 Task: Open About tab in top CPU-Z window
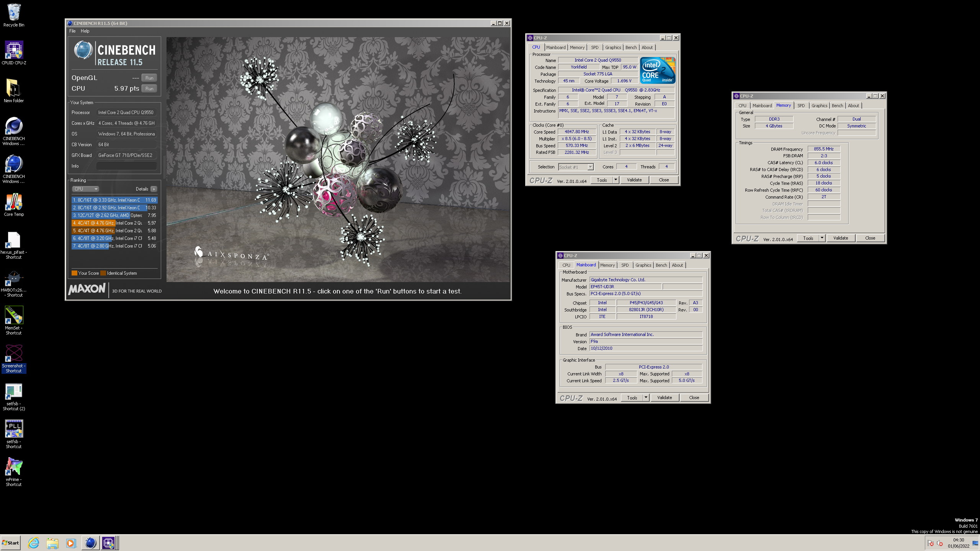coord(647,47)
